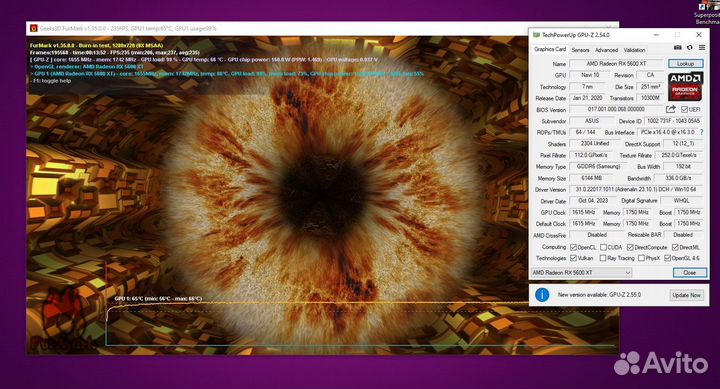Click the Release Date value Jan 21, 2020
The width and height of the screenshot is (720, 389).
click(587, 98)
